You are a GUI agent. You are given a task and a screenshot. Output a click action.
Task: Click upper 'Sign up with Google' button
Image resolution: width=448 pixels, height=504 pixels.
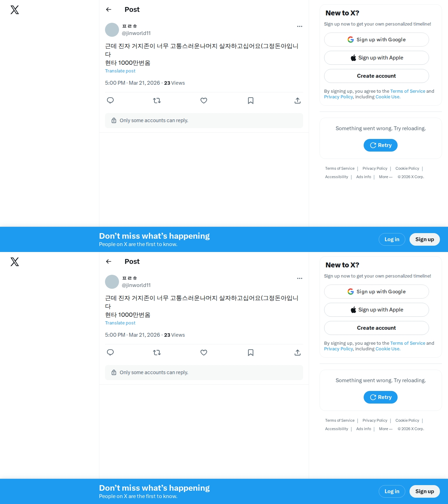377,40
